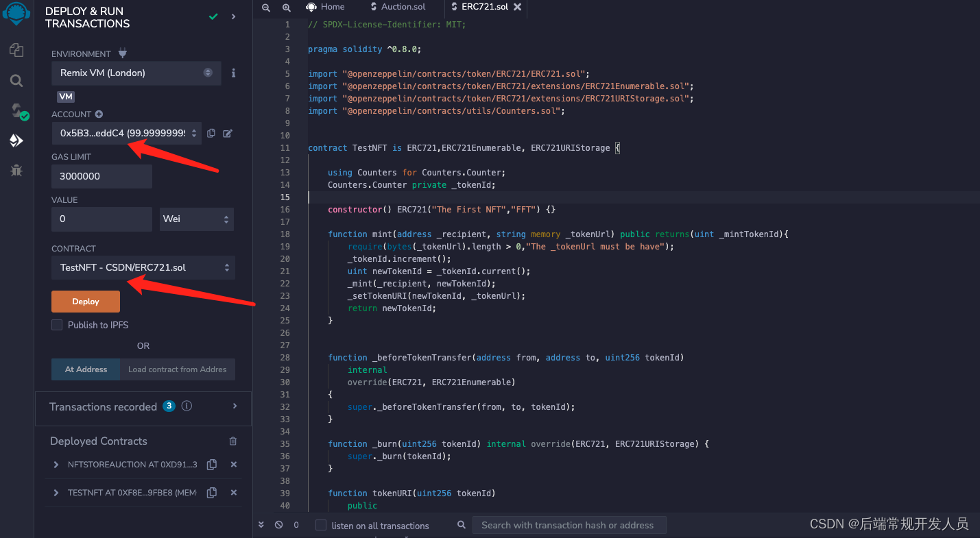This screenshot has width=980, height=538.
Task: Copy the TESTNFT contract address
Action: point(212,493)
